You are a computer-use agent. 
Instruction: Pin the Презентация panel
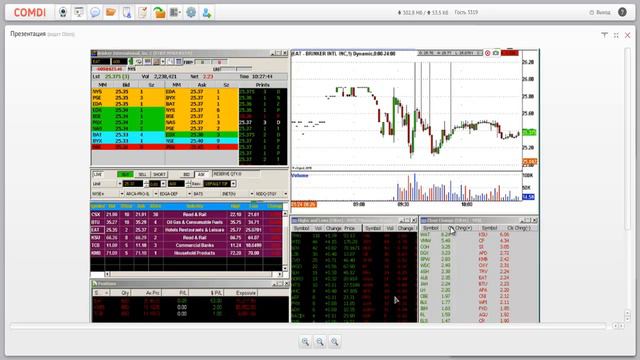tap(604, 35)
